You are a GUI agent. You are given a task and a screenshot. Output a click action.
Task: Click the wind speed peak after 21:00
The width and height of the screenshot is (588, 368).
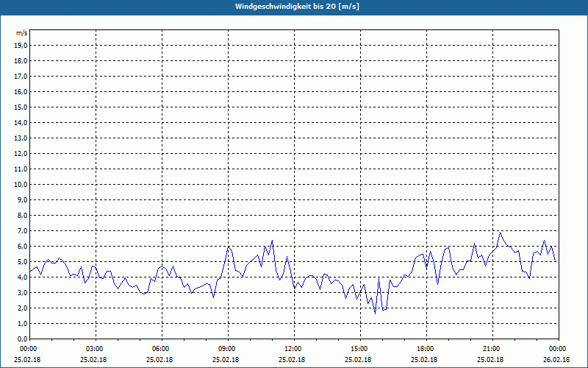500,233
